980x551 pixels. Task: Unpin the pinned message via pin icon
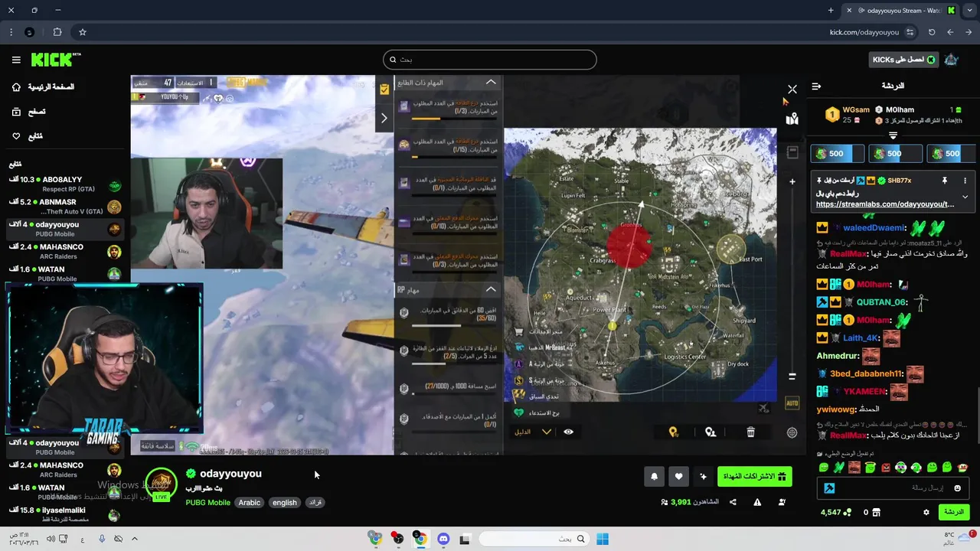pyautogui.click(x=945, y=181)
